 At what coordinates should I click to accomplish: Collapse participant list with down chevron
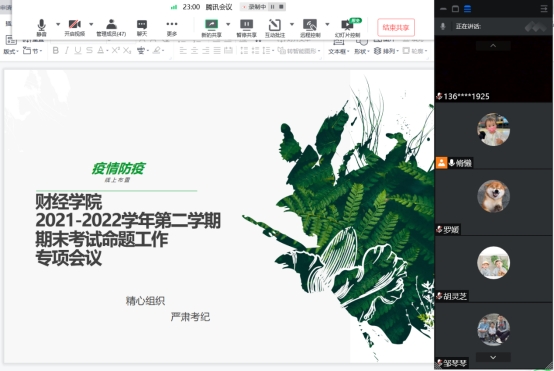click(493, 357)
